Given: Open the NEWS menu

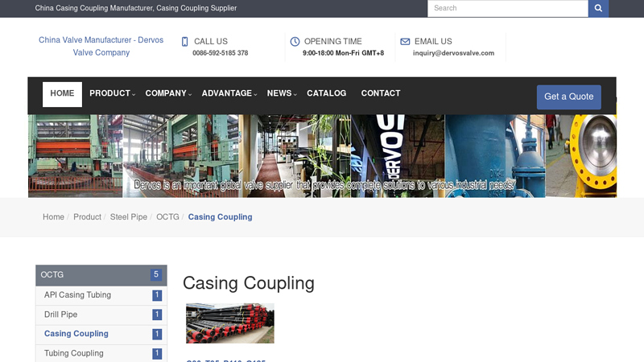Looking at the screenshot, I should coord(279,93).
